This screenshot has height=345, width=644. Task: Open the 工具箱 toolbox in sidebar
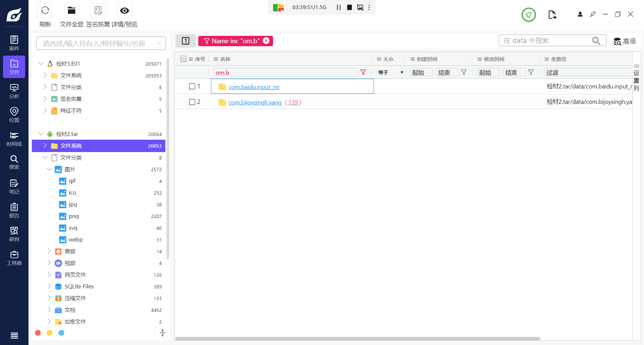pos(14,258)
